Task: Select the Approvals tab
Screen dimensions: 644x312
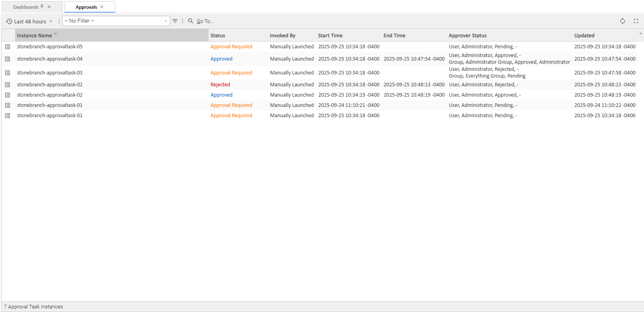Action: pos(86,7)
